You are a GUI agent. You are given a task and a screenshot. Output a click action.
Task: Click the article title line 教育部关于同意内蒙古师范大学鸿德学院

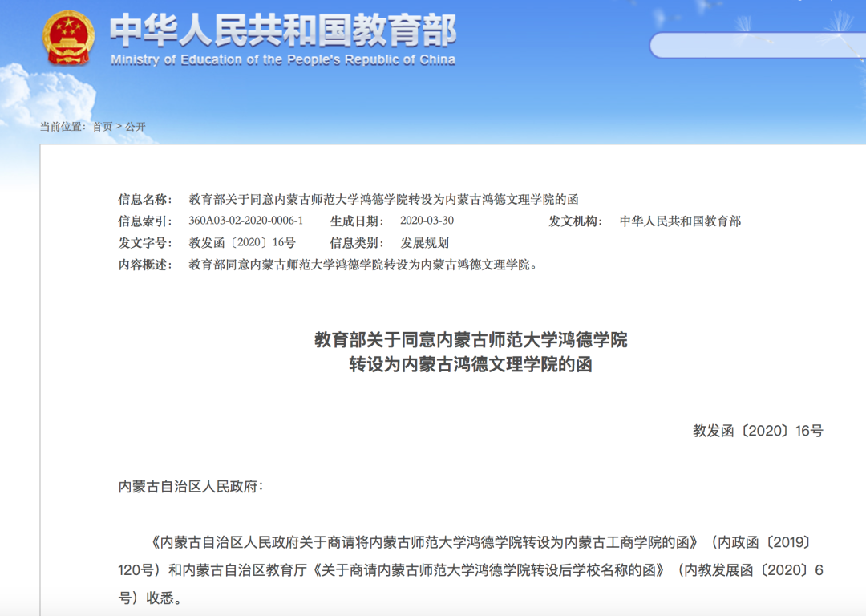[471, 339]
